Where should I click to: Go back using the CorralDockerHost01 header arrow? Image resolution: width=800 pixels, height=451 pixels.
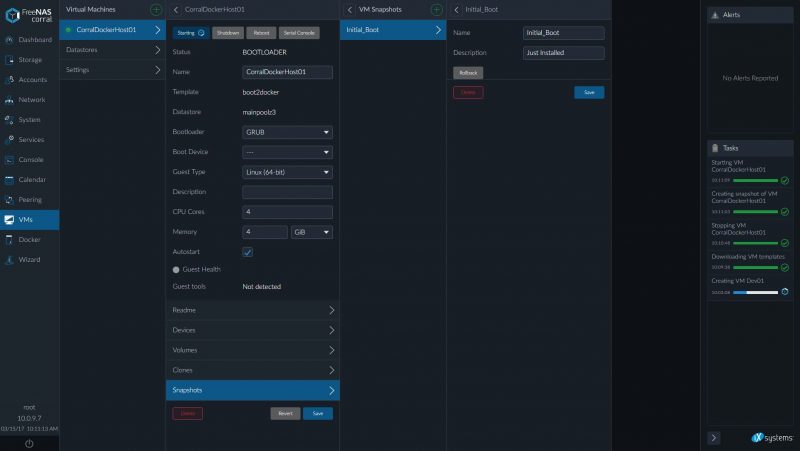click(176, 9)
